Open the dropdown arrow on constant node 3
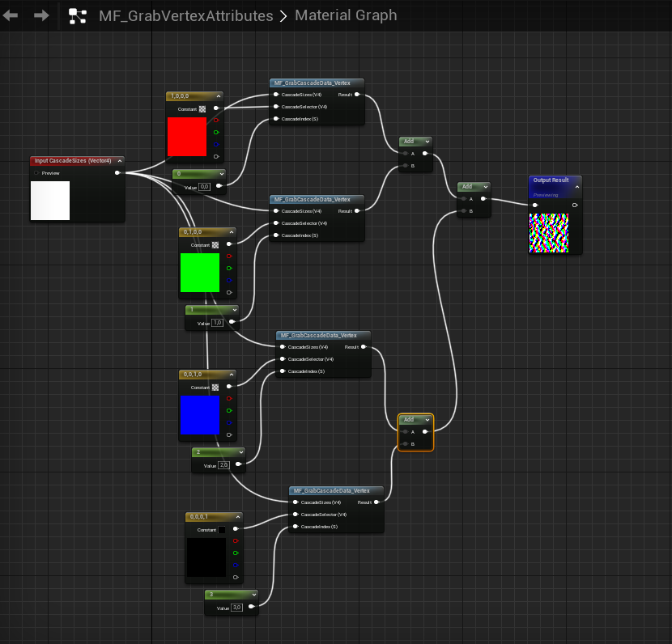The height and width of the screenshot is (644, 672). pos(253,595)
